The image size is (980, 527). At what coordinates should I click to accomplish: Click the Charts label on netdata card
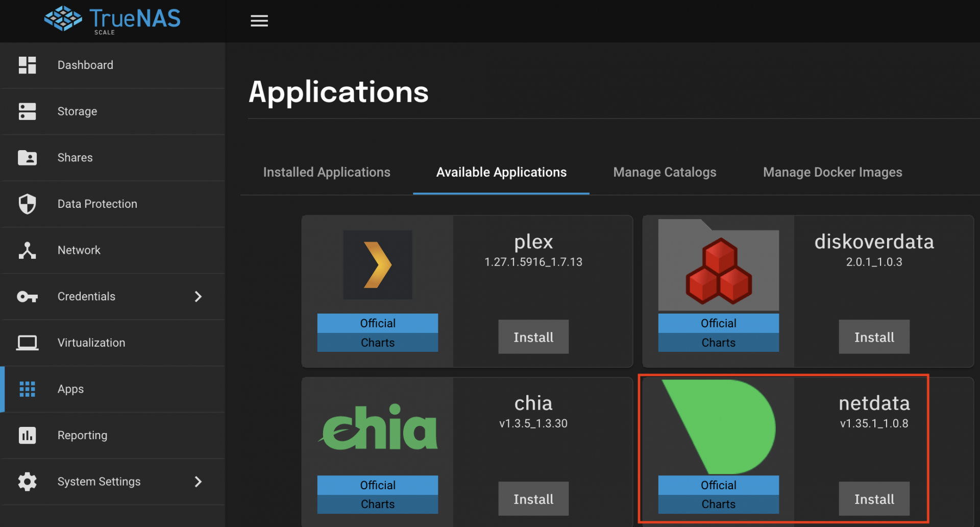click(719, 504)
